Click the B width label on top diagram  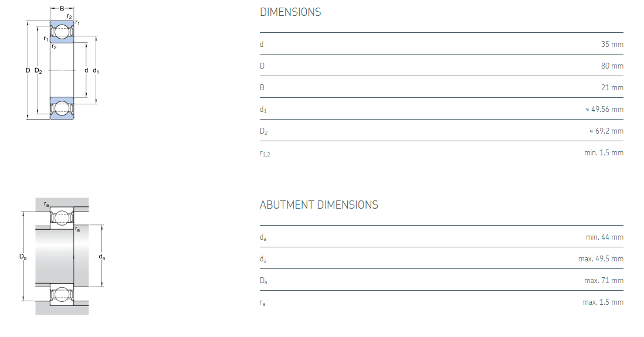coord(62,8)
